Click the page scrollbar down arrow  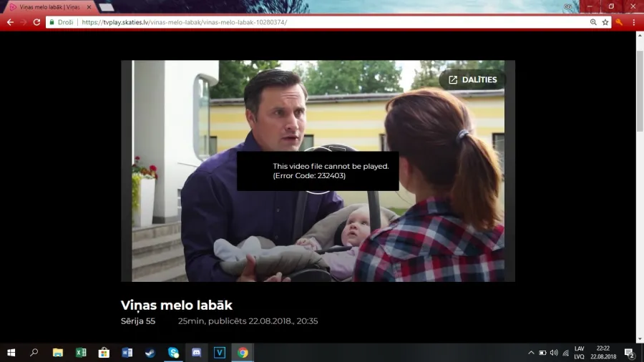pos(640,339)
